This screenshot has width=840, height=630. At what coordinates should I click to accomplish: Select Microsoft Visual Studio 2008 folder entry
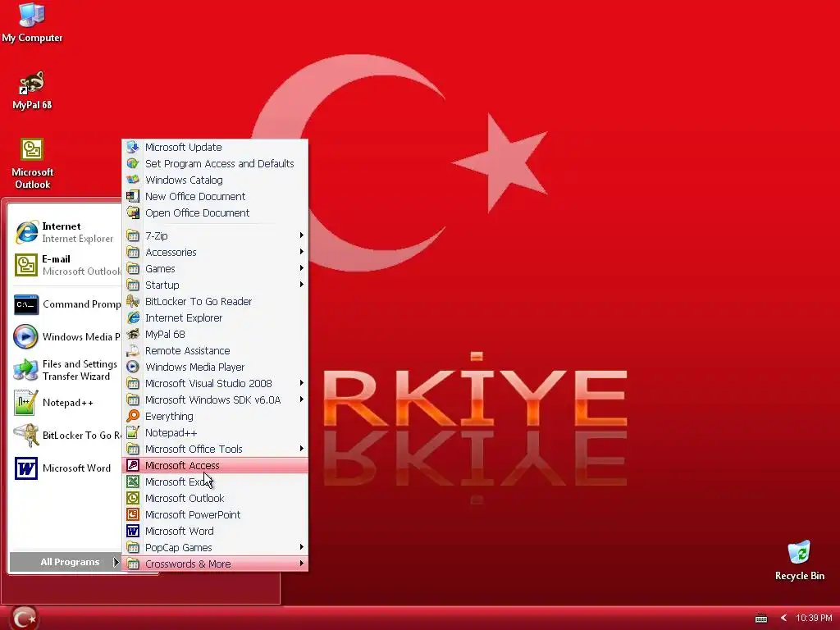tap(215, 384)
